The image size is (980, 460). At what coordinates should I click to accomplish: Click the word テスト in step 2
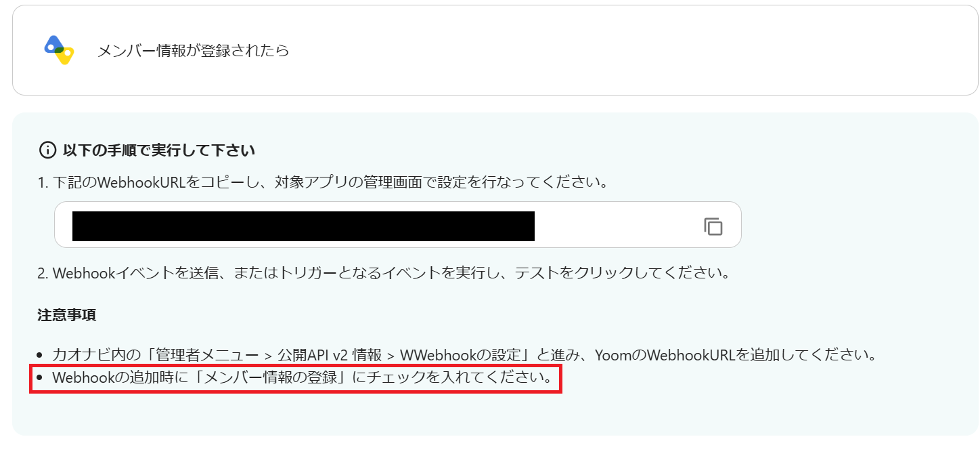tap(535, 274)
